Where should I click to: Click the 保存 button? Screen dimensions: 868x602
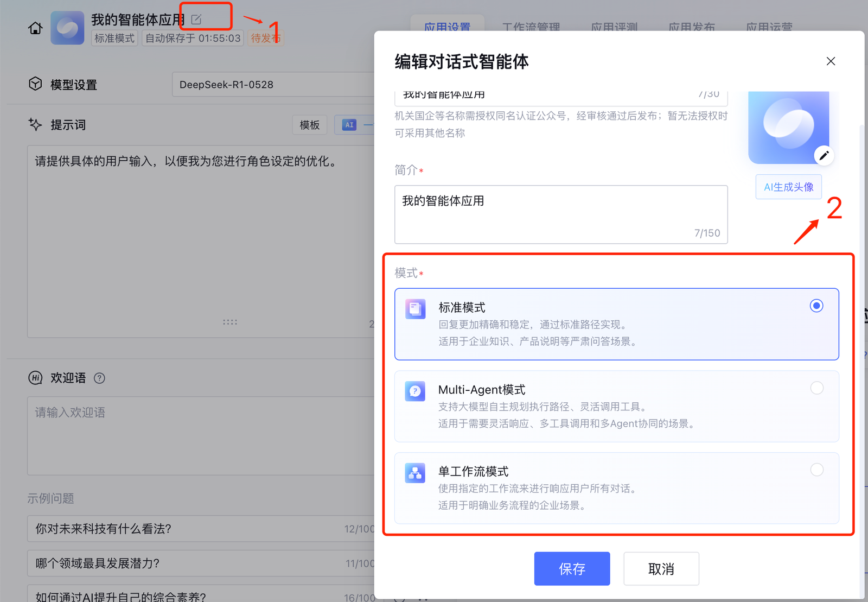572,569
